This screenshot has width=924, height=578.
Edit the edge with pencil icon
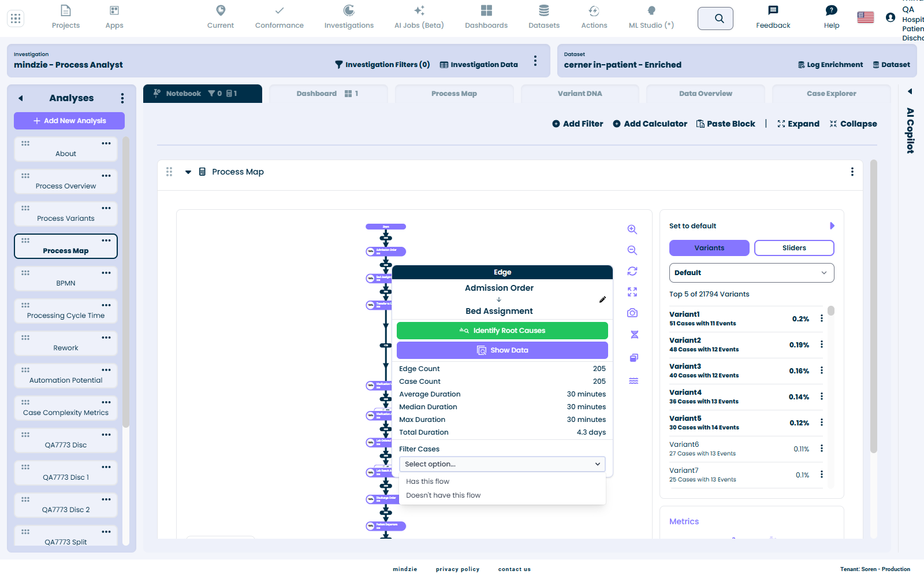tap(602, 299)
